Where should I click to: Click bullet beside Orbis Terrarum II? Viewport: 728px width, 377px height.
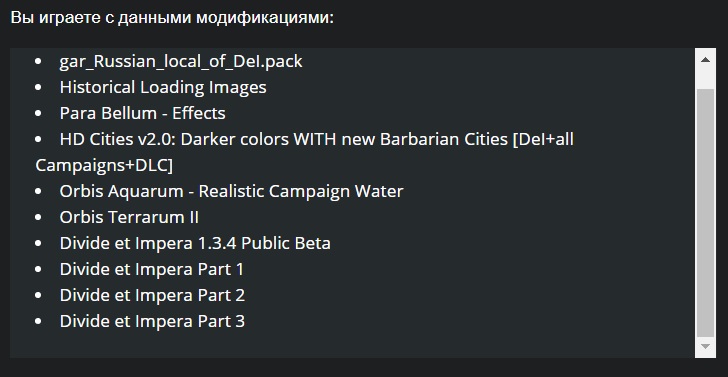(38, 217)
